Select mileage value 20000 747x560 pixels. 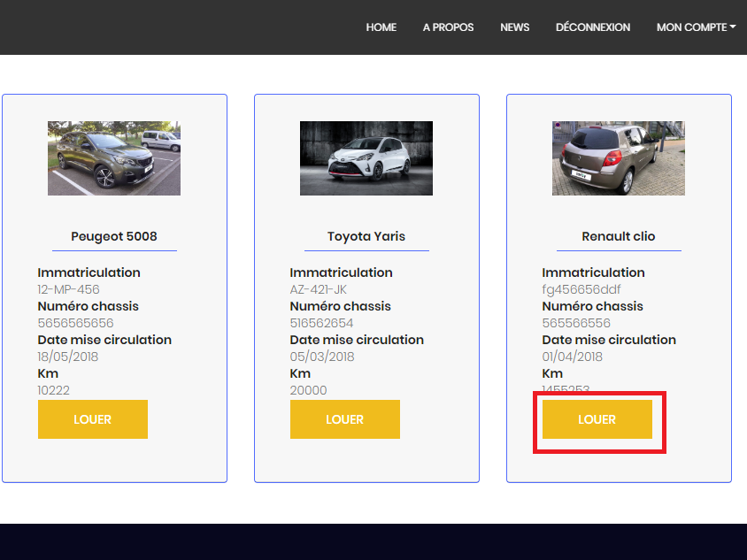click(x=308, y=390)
